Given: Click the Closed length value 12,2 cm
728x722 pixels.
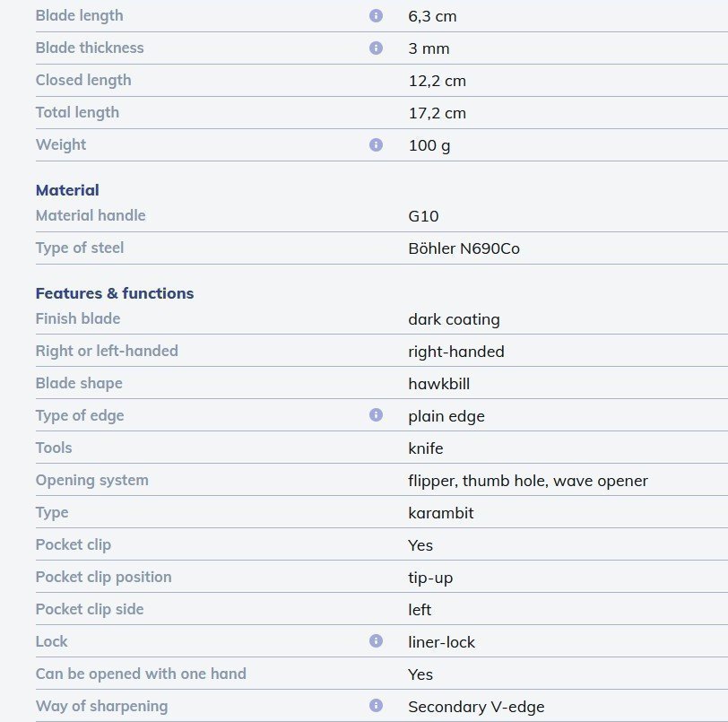Looking at the screenshot, I should pyautogui.click(x=437, y=81).
